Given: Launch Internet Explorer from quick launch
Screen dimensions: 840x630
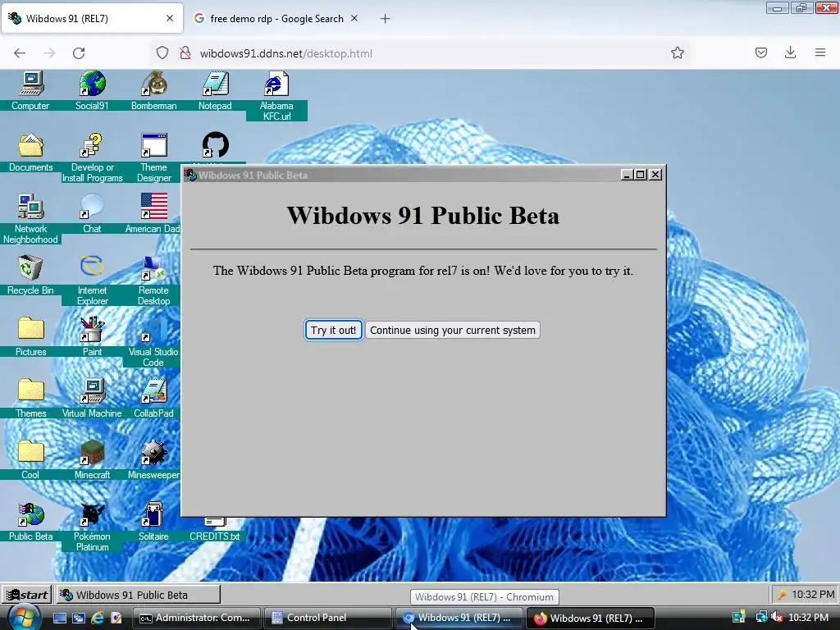Looking at the screenshot, I should pos(98,618).
